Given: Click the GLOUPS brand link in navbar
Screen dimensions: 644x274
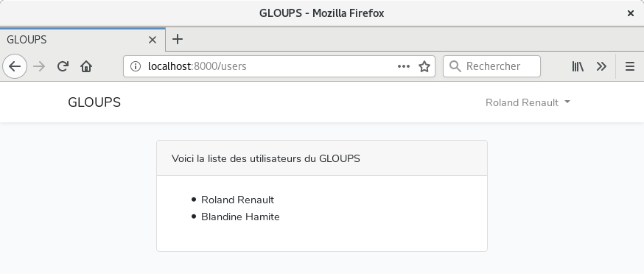Looking at the screenshot, I should (x=94, y=102).
